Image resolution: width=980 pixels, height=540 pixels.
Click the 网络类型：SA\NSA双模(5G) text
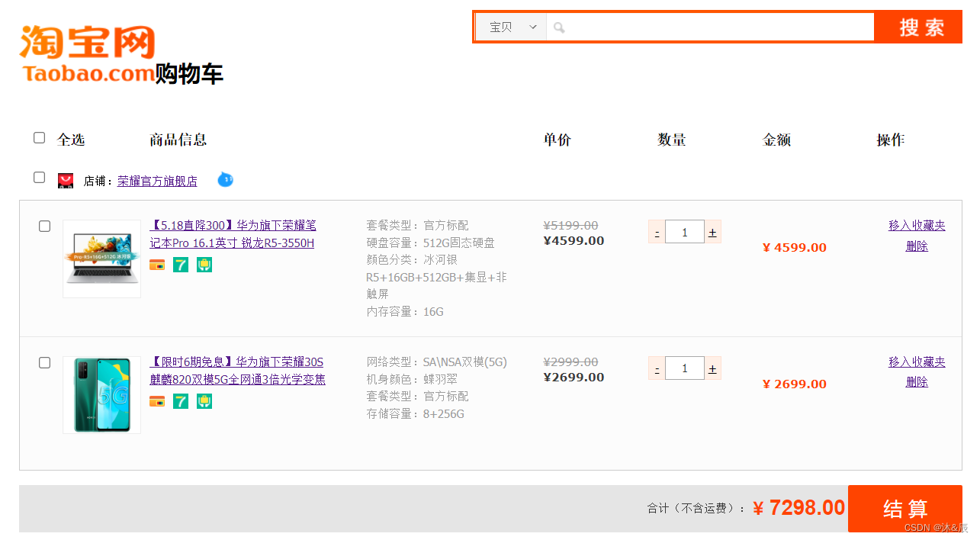click(x=437, y=362)
